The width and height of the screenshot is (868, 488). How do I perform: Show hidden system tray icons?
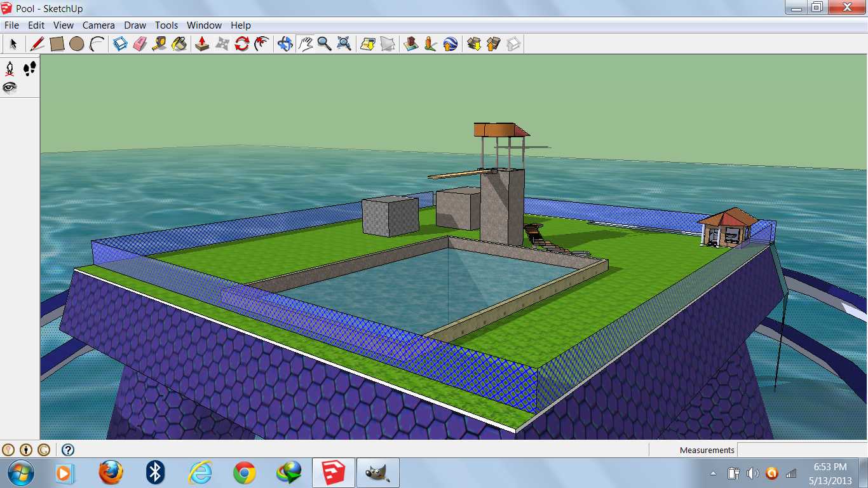(713, 473)
